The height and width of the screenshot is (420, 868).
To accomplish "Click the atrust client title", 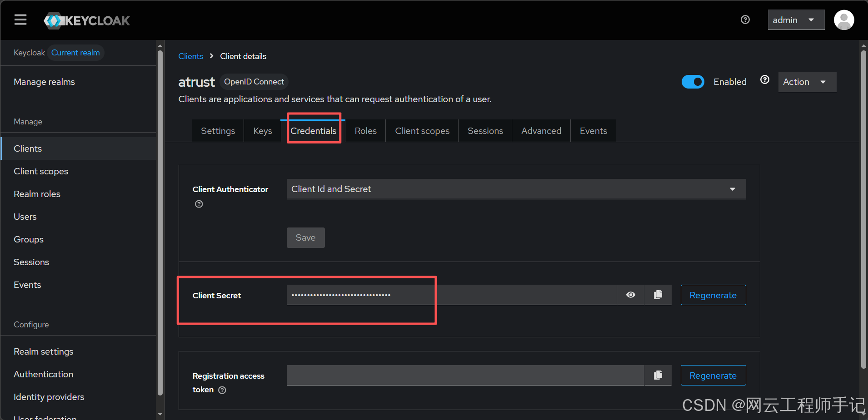I will (196, 82).
